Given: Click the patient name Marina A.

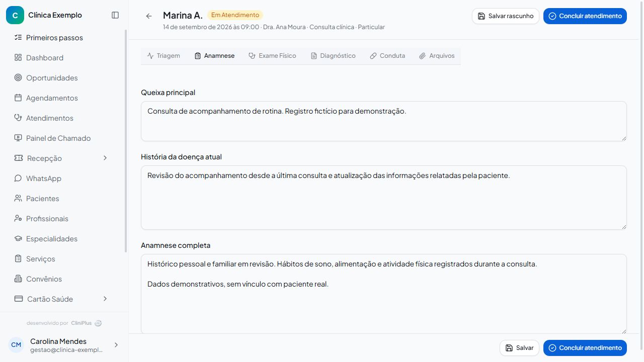Looking at the screenshot, I should (x=183, y=15).
